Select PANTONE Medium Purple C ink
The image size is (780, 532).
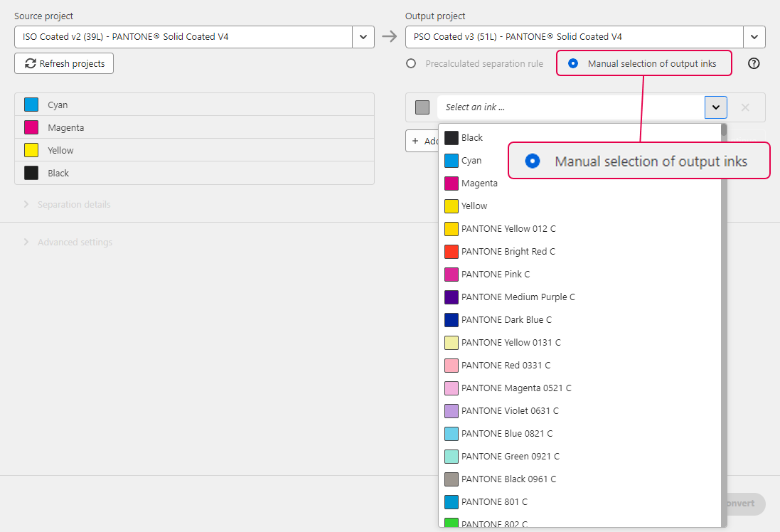(580, 297)
